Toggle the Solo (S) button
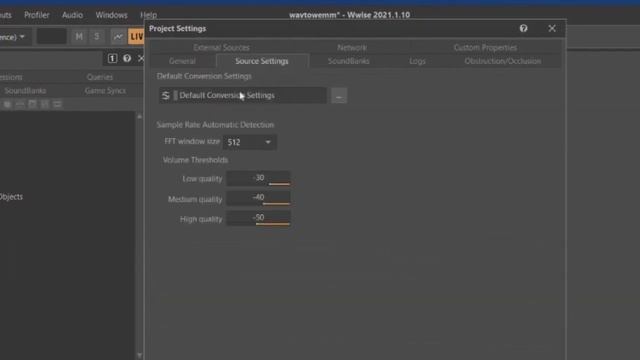The image size is (640, 360). coord(97,36)
